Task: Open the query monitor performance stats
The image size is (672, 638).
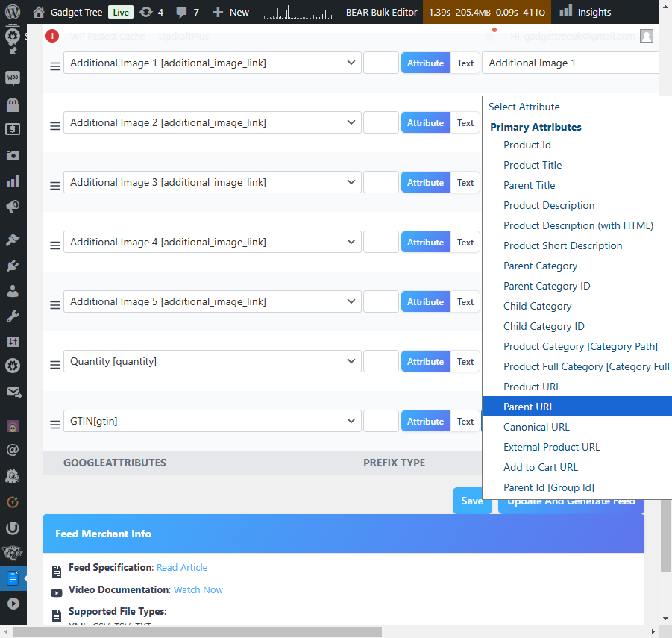Action: (487, 12)
